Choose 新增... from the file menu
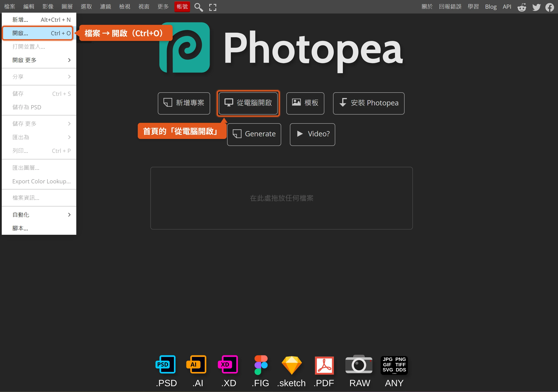This screenshot has height=392, width=558. (39, 20)
